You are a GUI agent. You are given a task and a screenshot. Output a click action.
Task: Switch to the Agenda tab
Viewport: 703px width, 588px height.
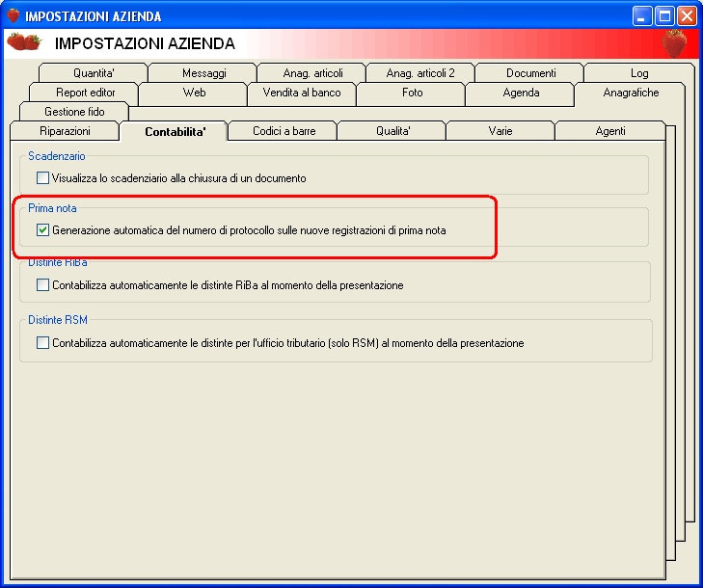click(x=521, y=93)
